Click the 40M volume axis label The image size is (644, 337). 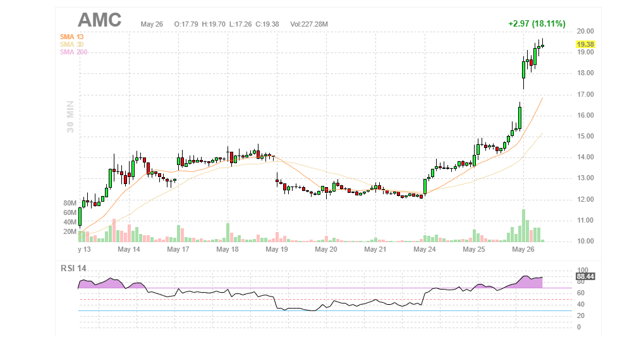tap(70, 223)
